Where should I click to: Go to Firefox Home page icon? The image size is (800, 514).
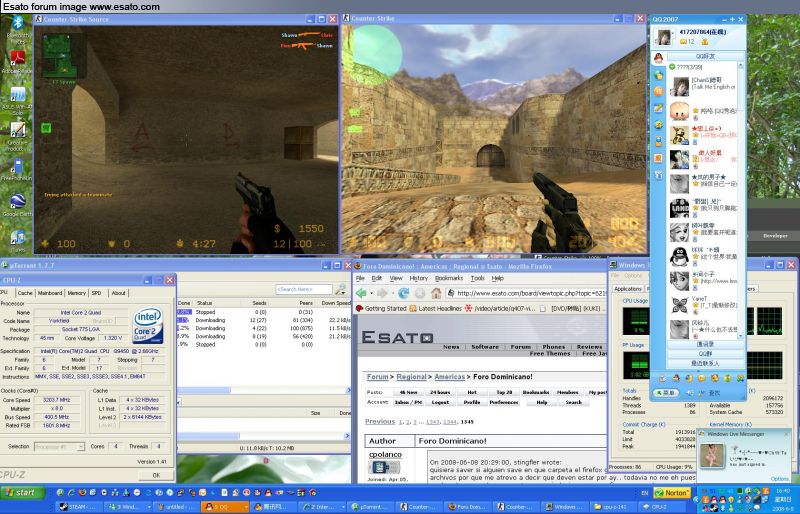coord(436,293)
